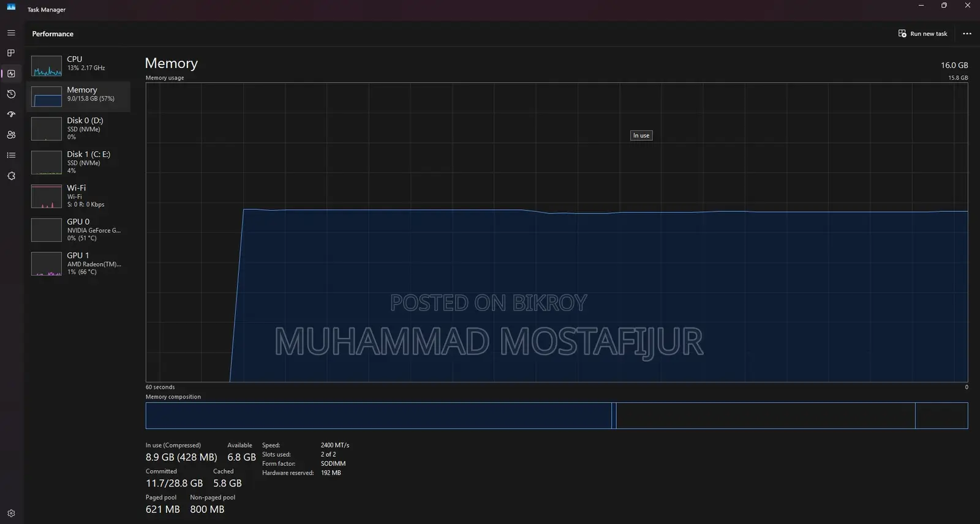This screenshot has width=980, height=524.
Task: Open Task Manager settings gear
Action: click(11, 514)
